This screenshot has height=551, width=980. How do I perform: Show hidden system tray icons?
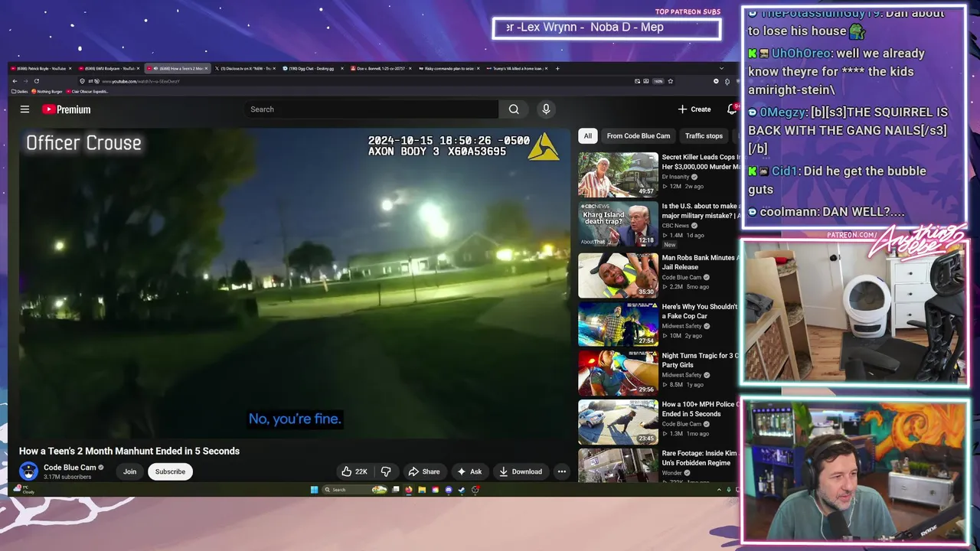[719, 490]
